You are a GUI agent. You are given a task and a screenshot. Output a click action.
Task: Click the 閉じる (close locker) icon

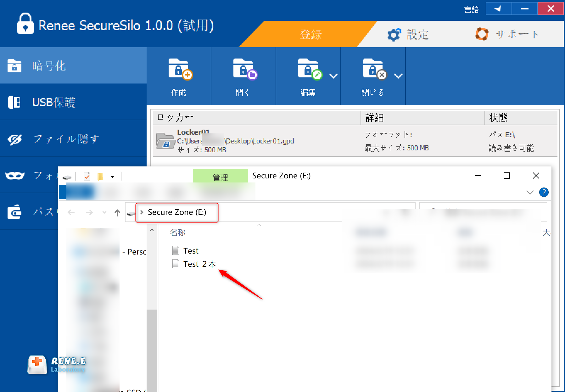(375, 69)
